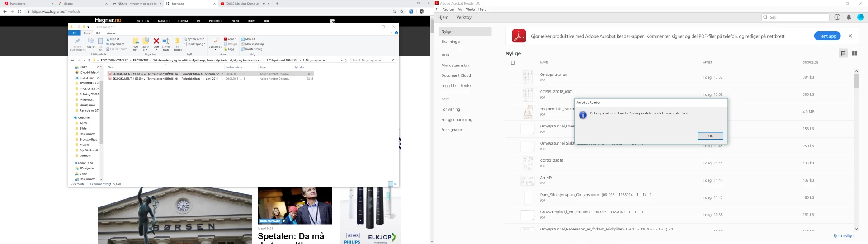Collapse the Explorer ribbon with the chevron
Viewport: 868px width, 244px height.
pyautogui.click(x=392, y=33)
